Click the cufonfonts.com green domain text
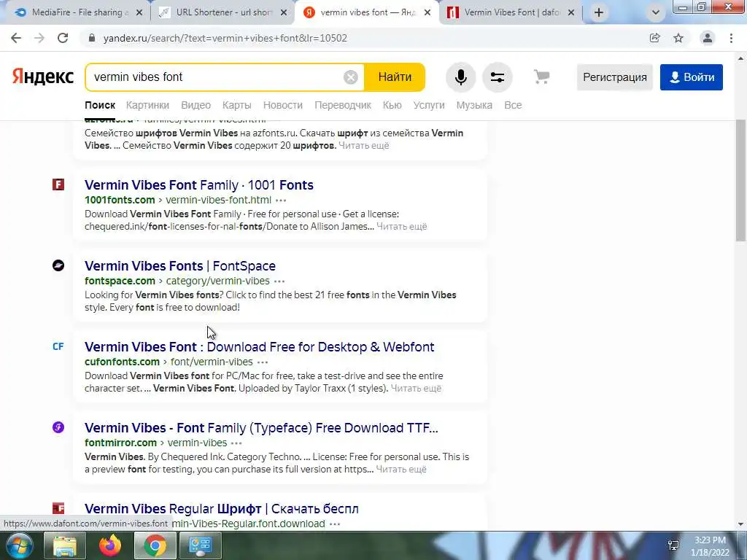The image size is (747, 560). pyautogui.click(x=122, y=362)
